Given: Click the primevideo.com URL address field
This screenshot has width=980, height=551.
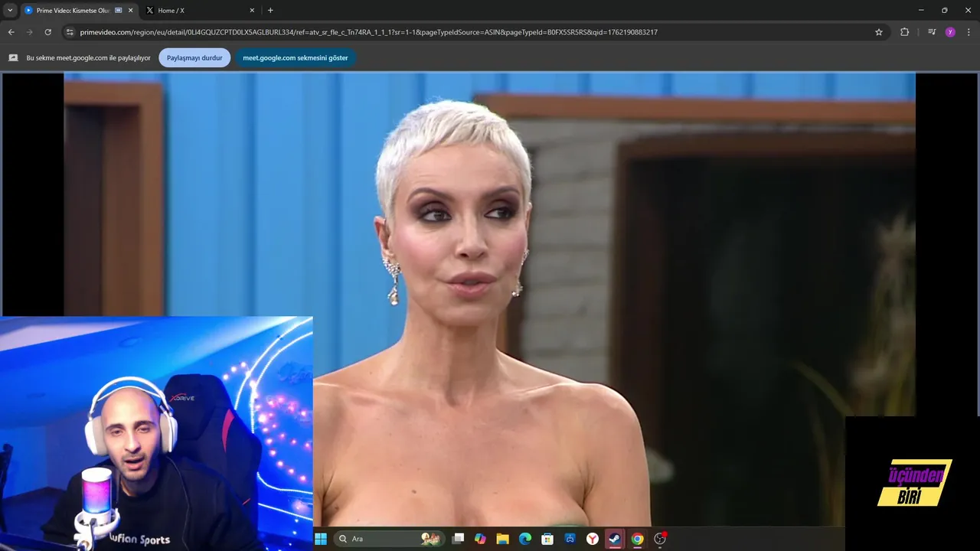Looking at the screenshot, I should [x=368, y=32].
